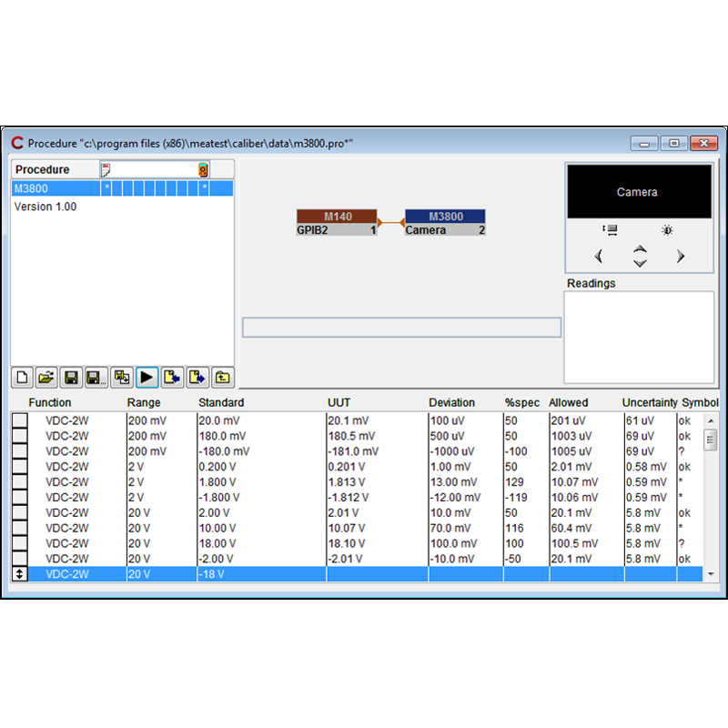Toggle row checkbox for -180.0 mV standard
This screenshot has height=728, width=728.
pyautogui.click(x=19, y=450)
